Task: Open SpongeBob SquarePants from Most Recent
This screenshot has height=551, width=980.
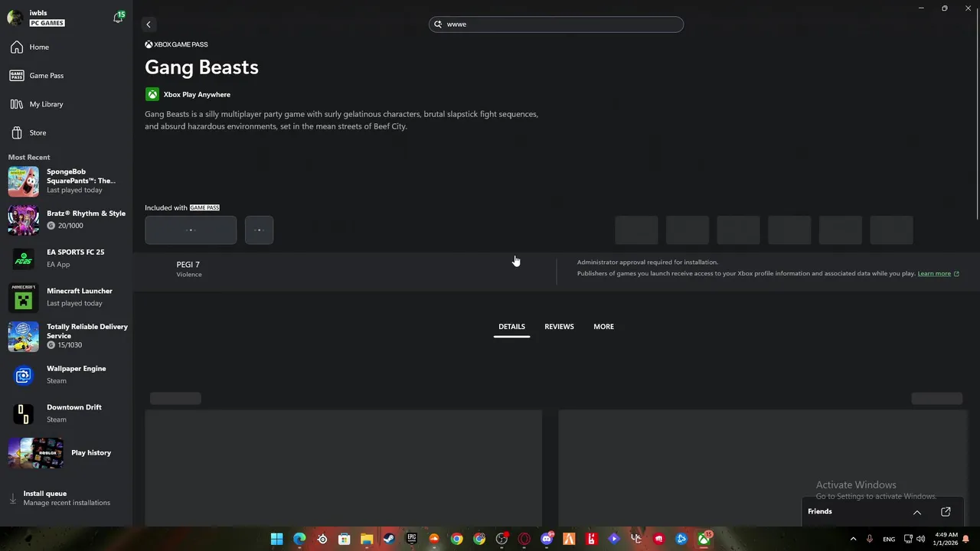Action: tap(67, 181)
